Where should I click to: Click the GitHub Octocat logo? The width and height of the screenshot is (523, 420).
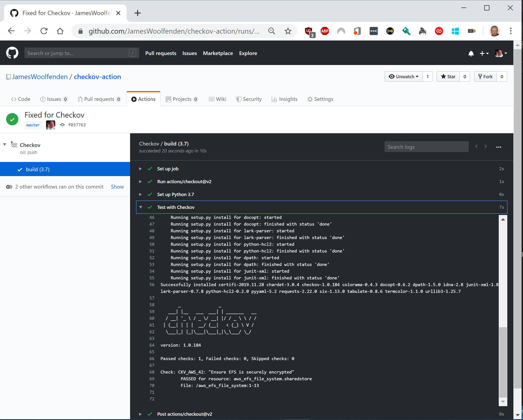point(12,53)
